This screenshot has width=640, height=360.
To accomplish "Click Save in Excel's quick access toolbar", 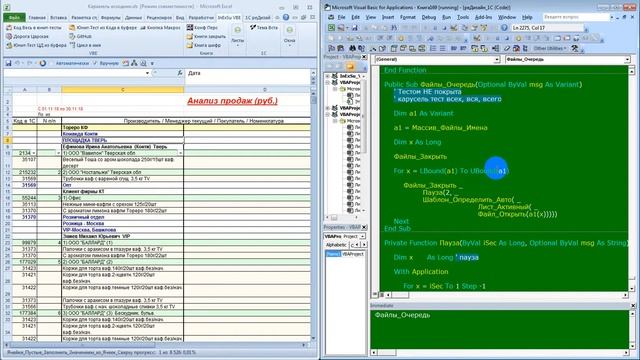I will point(8,63).
